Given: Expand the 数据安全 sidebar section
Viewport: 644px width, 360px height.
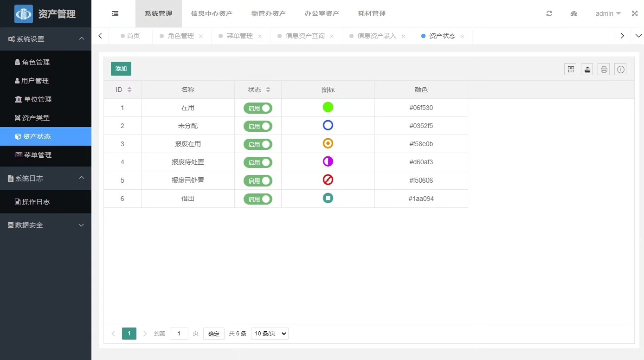Looking at the screenshot, I should point(45,225).
